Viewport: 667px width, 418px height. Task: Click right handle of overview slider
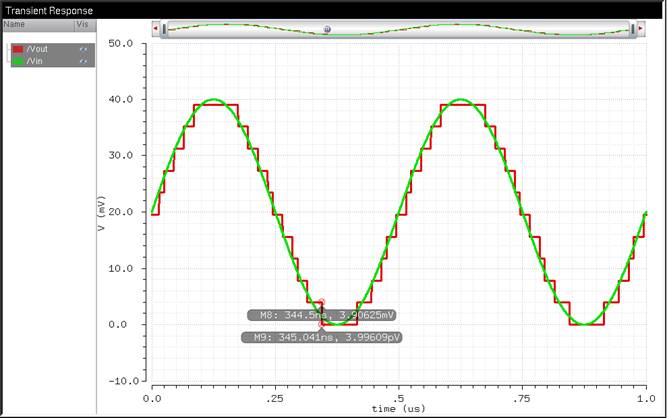pos(631,30)
